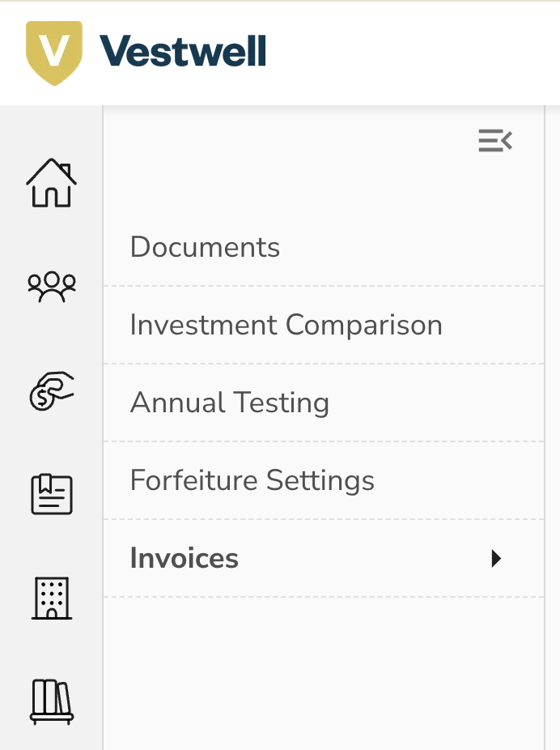
Task: Open the Documents menu item
Action: tap(204, 247)
